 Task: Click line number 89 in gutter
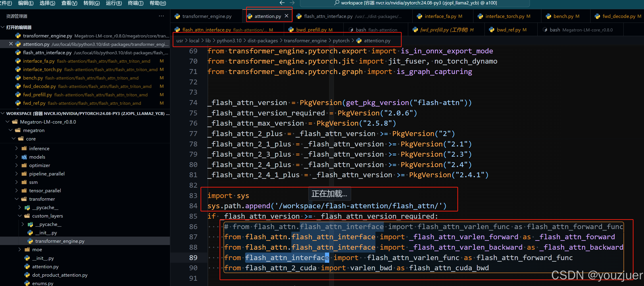193,257
